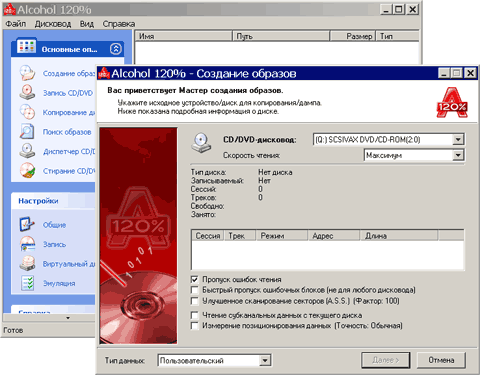Click the Общие settings icon
The width and height of the screenshot is (480, 375).
point(27,224)
